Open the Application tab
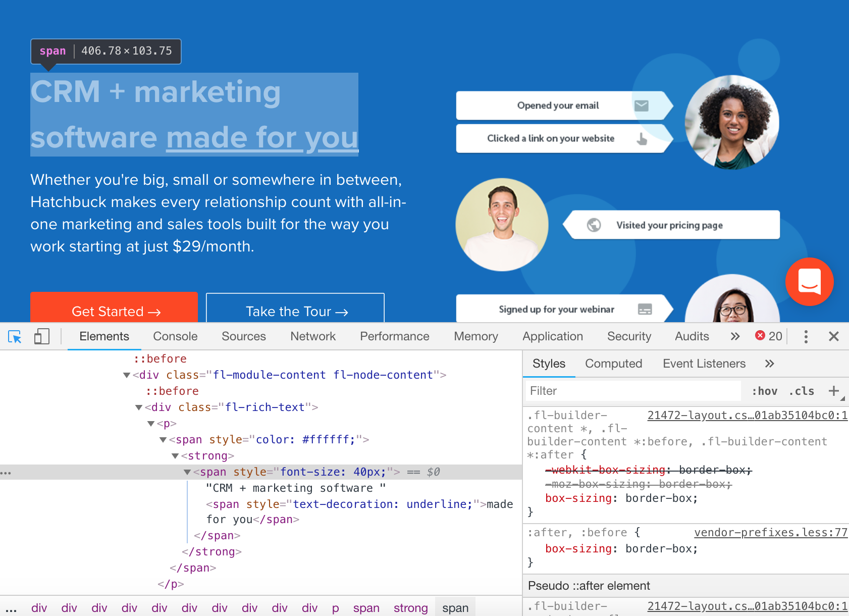 tap(553, 336)
